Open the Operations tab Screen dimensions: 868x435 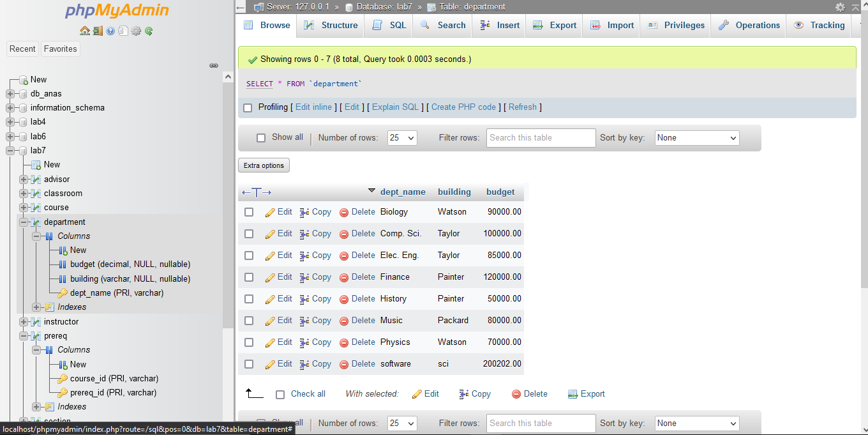[x=749, y=26]
